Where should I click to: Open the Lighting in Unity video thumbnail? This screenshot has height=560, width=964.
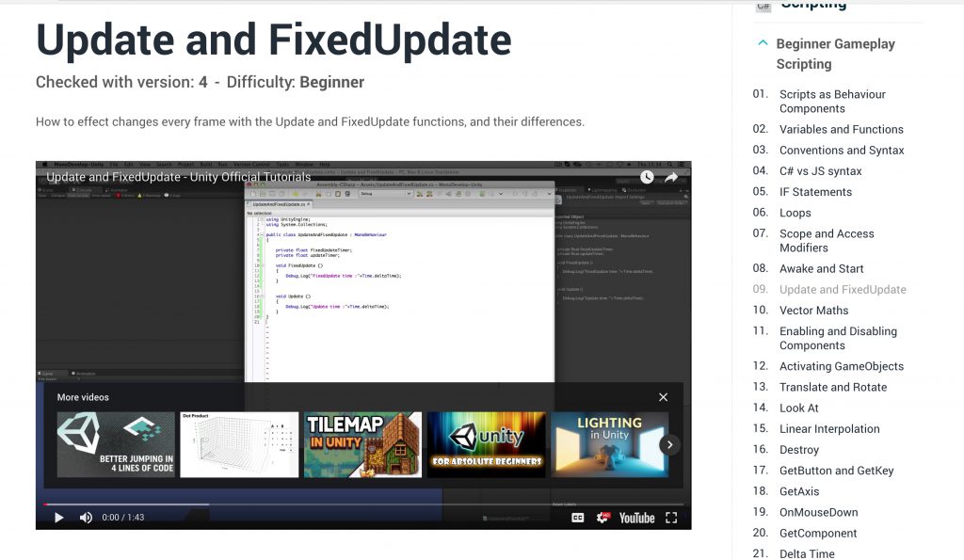coord(609,444)
